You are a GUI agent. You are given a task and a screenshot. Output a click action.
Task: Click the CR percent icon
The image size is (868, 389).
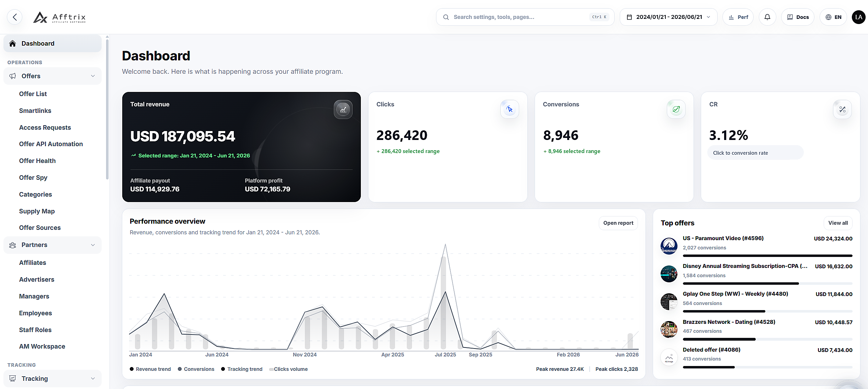[842, 109]
